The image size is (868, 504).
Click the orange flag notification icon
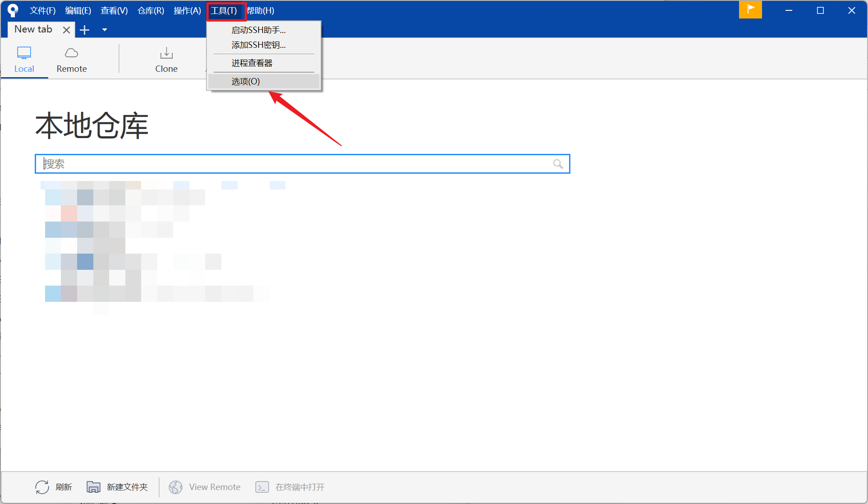(750, 9)
